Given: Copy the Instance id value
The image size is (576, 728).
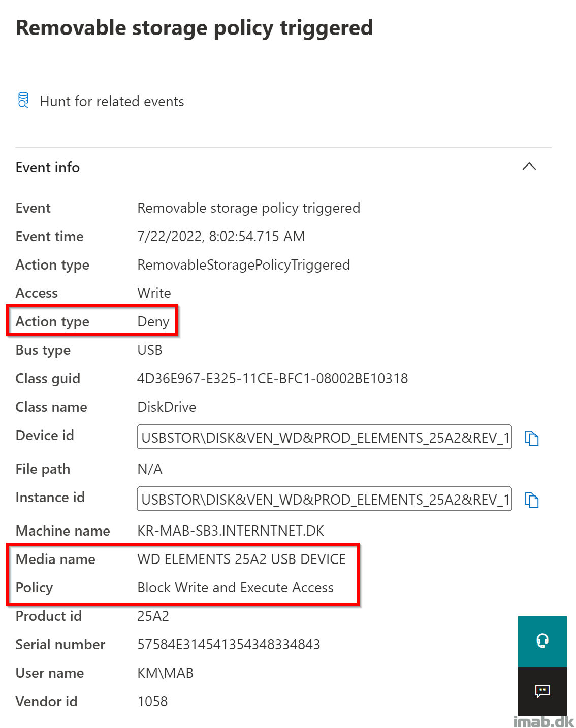Looking at the screenshot, I should pyautogui.click(x=531, y=500).
